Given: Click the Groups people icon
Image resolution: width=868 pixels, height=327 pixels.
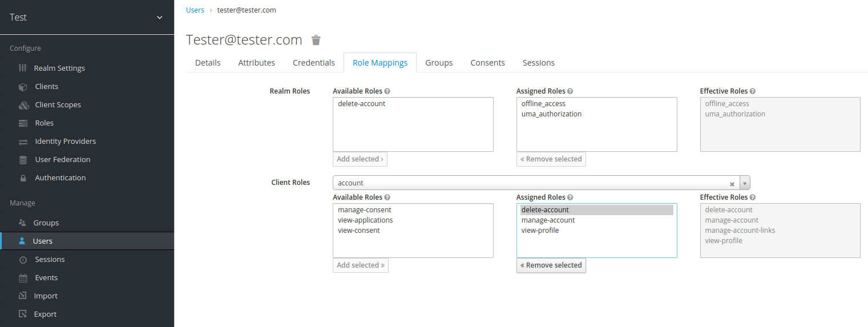Looking at the screenshot, I should tap(22, 223).
